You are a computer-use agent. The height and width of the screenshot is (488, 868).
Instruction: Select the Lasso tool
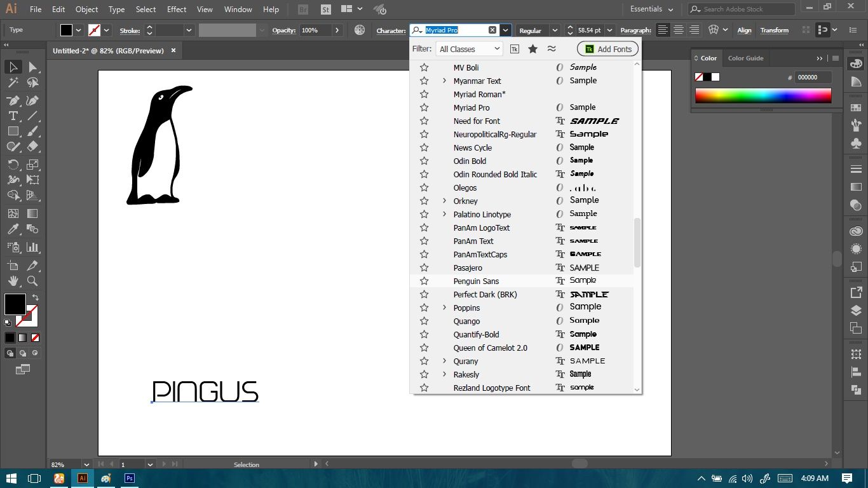(x=32, y=83)
